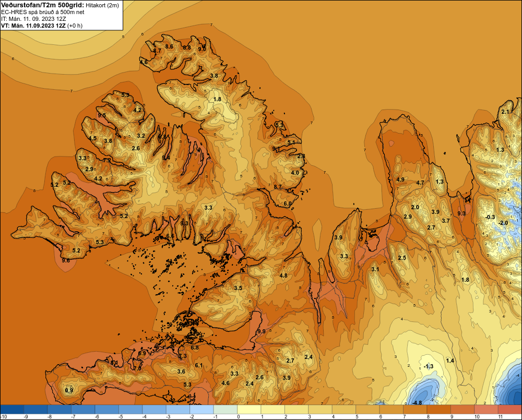
Task: Click the 9.0 temperature value on the map
Action: (202, 49)
